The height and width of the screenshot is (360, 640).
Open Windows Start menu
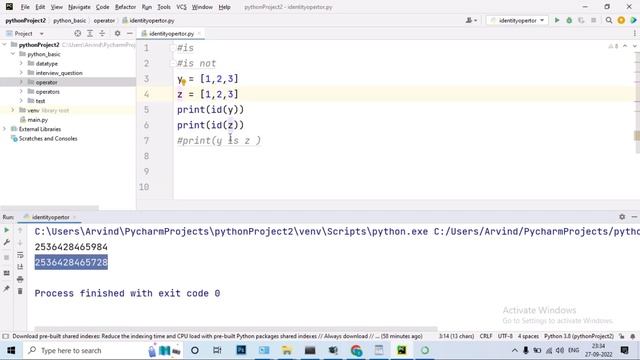point(11,350)
